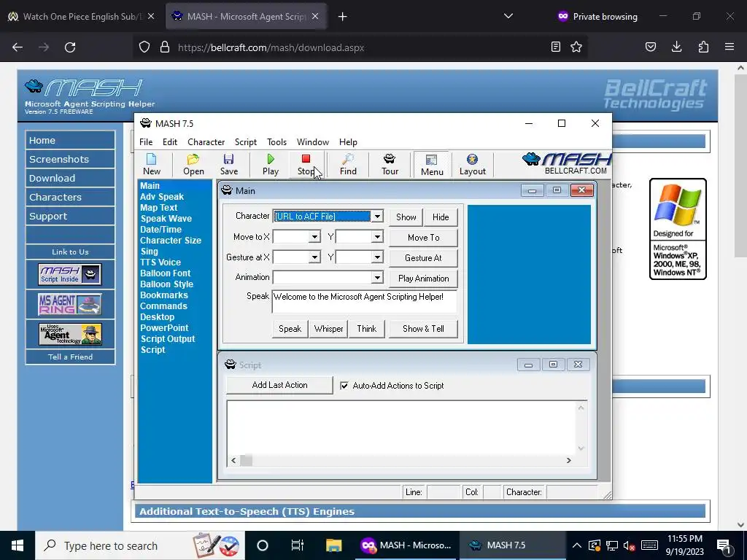Image resolution: width=747 pixels, height=560 pixels.
Task: Open Windows Start menu
Action: (18, 545)
